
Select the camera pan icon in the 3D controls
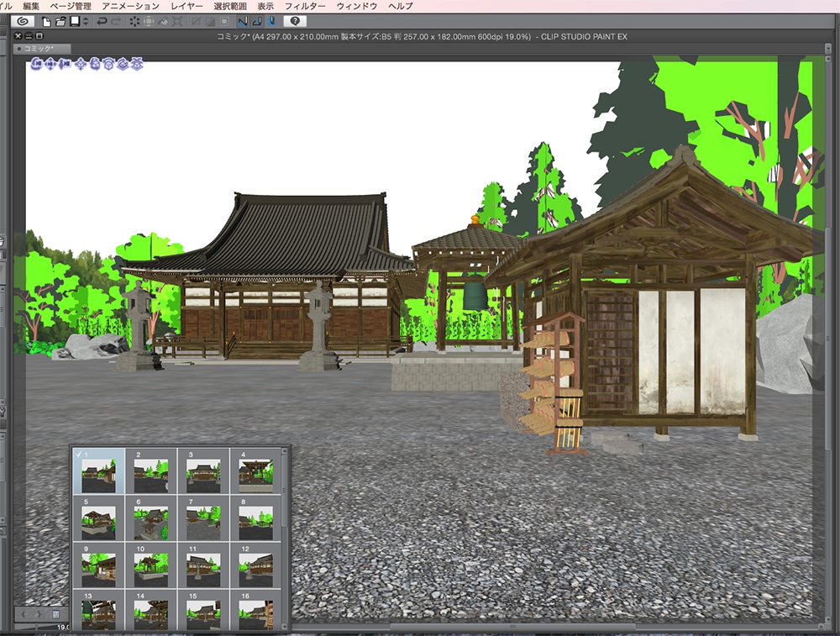coord(49,63)
